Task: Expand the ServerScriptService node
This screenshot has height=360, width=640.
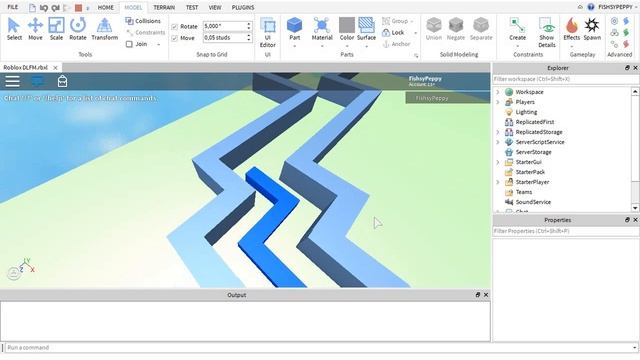Action: 498,142
